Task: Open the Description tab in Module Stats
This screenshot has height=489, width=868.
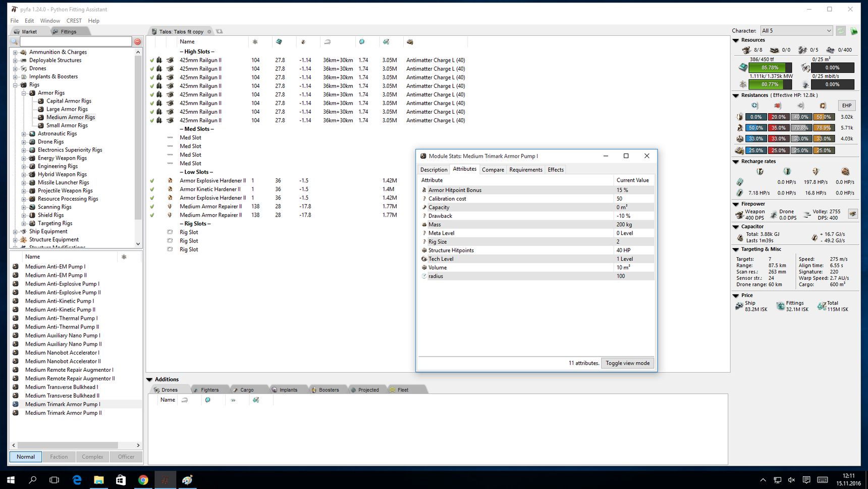Action: 433,170
